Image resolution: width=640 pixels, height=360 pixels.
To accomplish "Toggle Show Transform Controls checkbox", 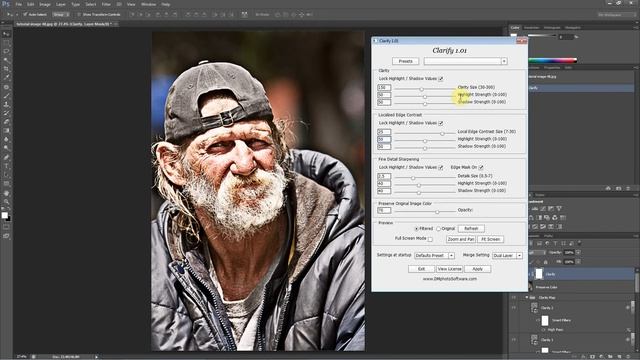I will coord(79,14).
